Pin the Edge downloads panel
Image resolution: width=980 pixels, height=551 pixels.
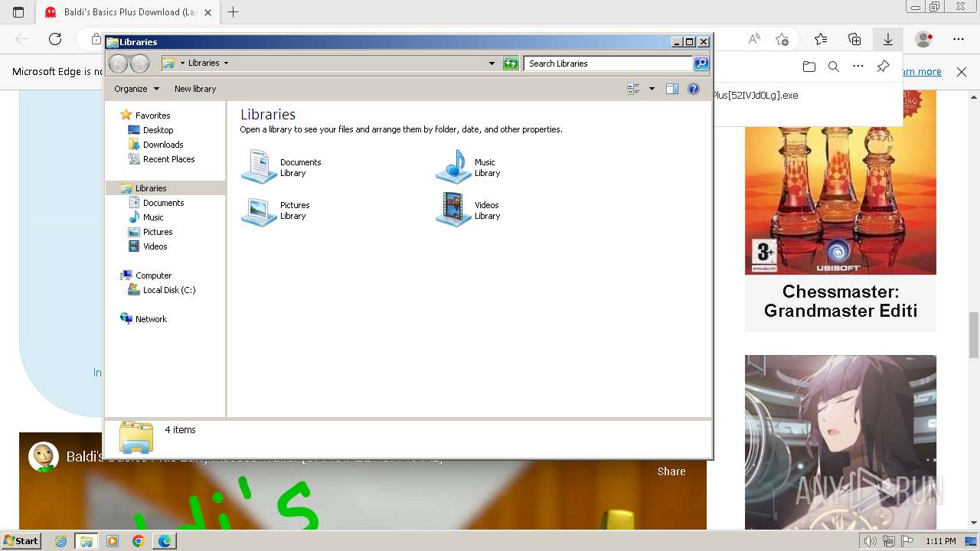click(883, 67)
